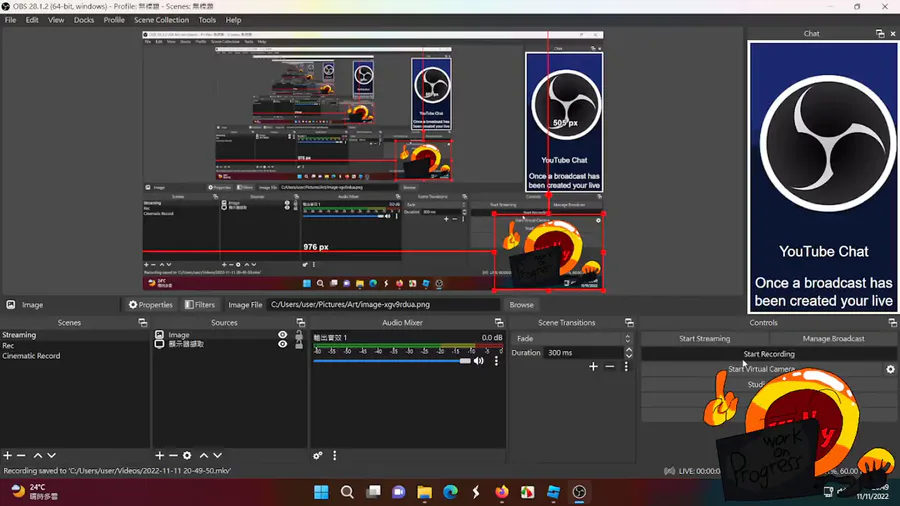
Task: Move the selected scene up
Action: coord(37,456)
